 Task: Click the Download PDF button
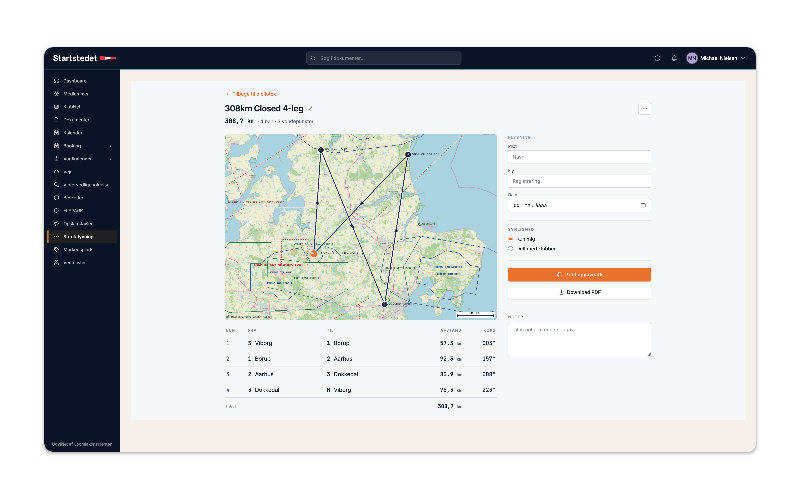pos(579,292)
